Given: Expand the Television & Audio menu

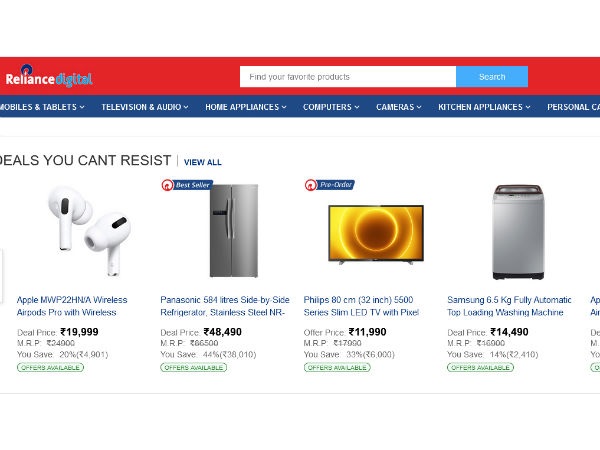Looking at the screenshot, I should click(x=145, y=107).
